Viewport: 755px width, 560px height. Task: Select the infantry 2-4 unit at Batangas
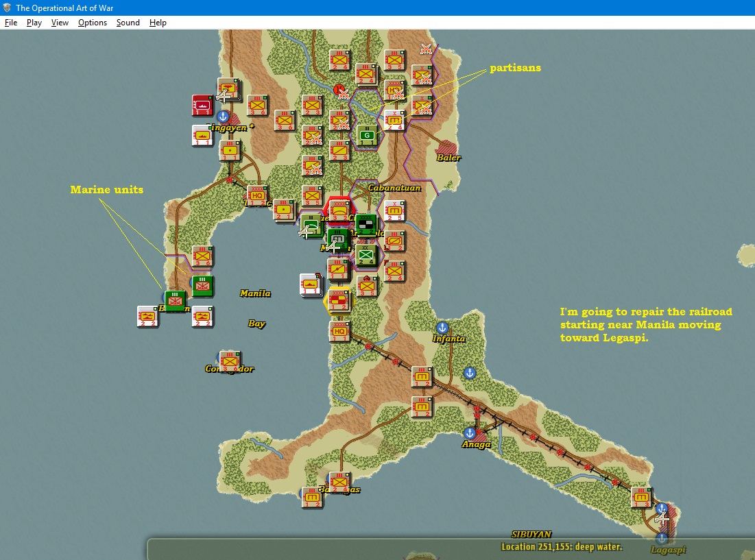pyautogui.click(x=339, y=482)
